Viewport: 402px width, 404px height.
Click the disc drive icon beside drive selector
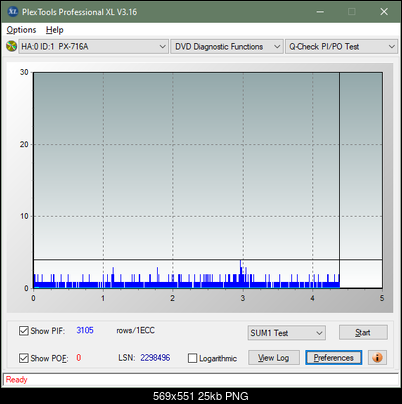11,46
